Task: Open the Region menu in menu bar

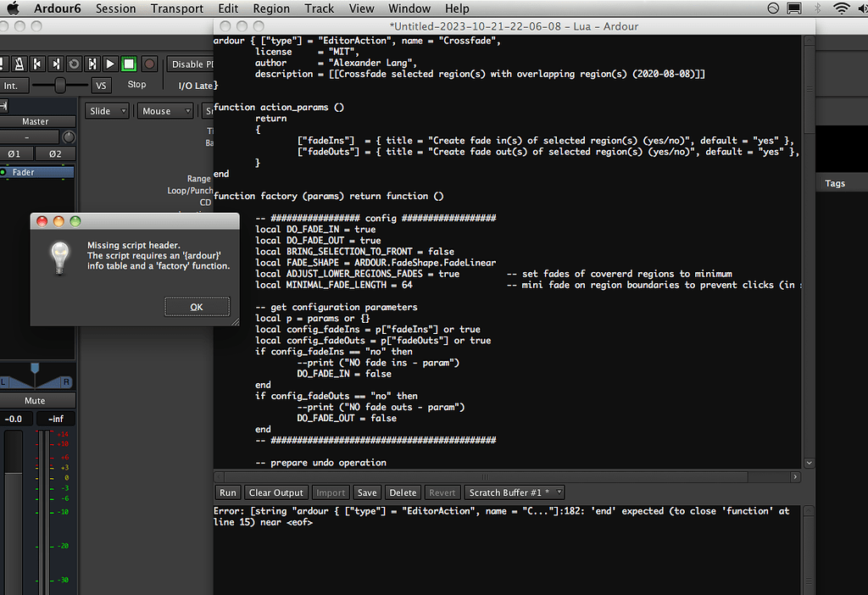Action: tap(270, 8)
